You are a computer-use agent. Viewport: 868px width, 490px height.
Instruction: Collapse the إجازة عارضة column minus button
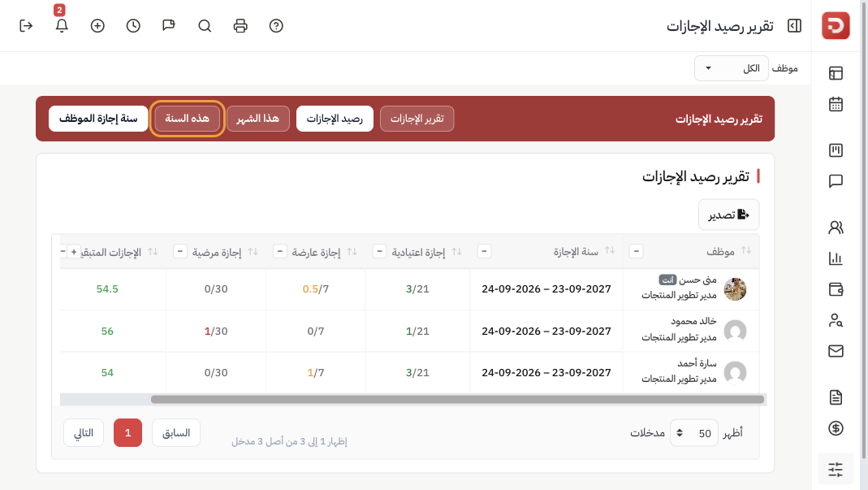(280, 252)
